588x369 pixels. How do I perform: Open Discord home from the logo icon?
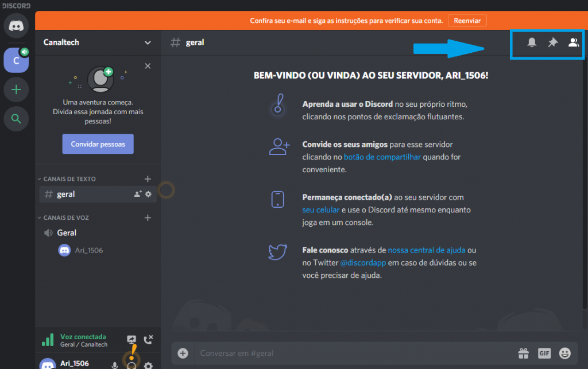16,26
